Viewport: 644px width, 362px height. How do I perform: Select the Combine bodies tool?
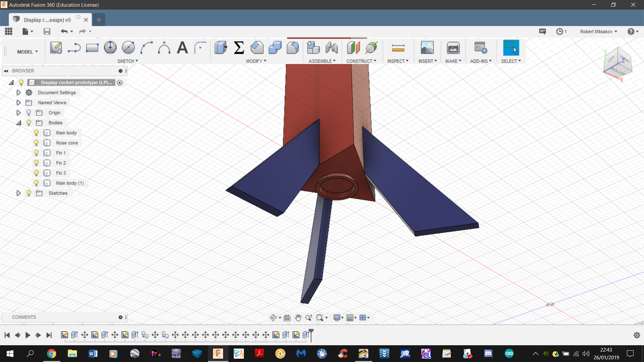click(275, 48)
